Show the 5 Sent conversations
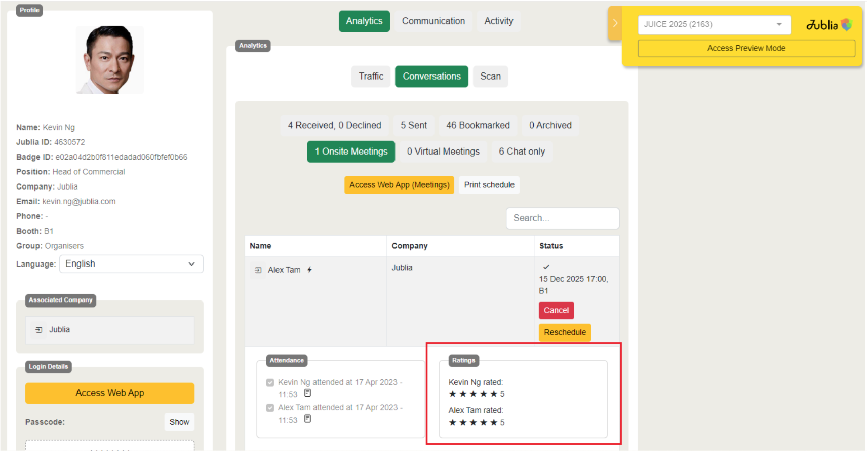 [414, 125]
